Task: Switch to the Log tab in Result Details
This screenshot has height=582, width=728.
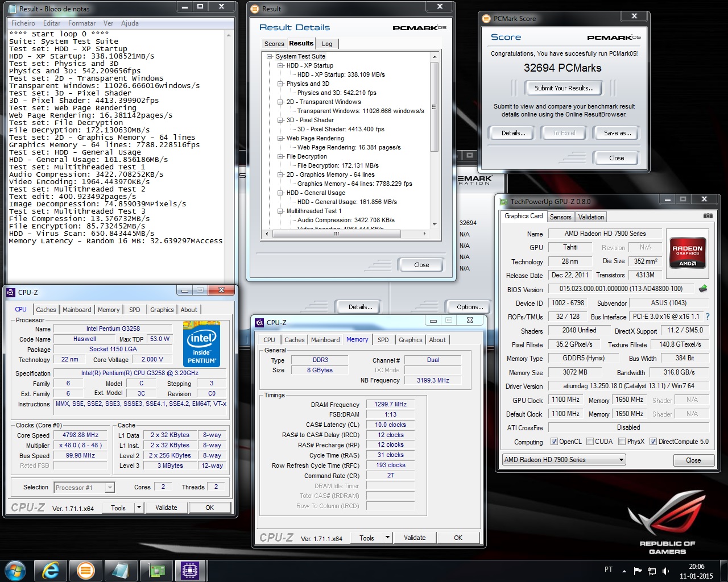Action: pos(327,44)
